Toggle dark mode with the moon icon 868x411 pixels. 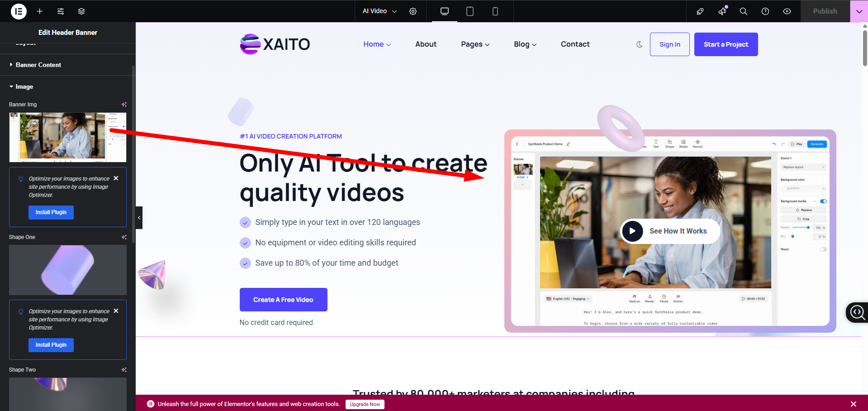pos(639,44)
